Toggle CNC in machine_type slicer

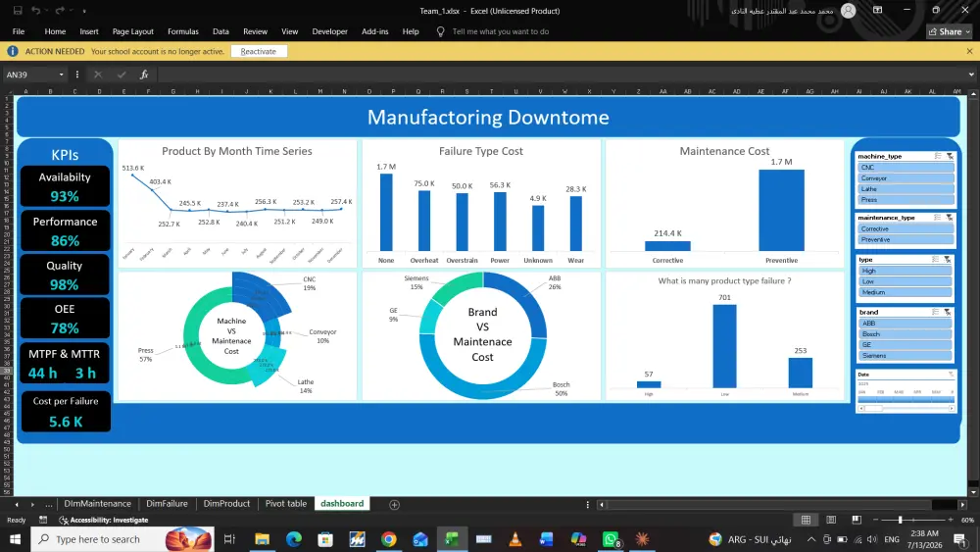pyautogui.click(x=906, y=168)
